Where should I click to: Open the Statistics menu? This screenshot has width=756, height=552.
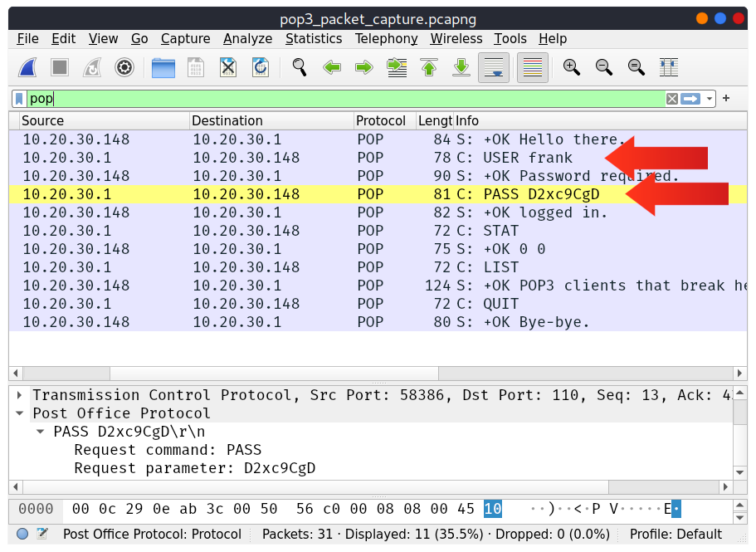tap(314, 38)
